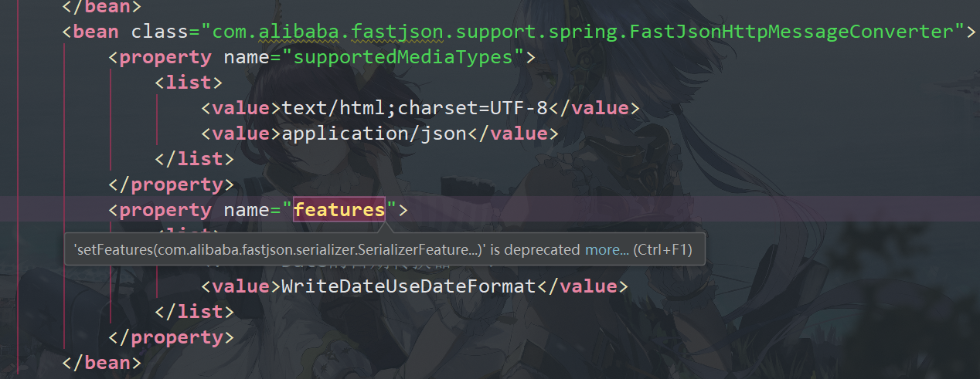The width and height of the screenshot is (980, 379).
Task: Select the text/html;charset=UTF-8 value text
Action: tap(415, 108)
